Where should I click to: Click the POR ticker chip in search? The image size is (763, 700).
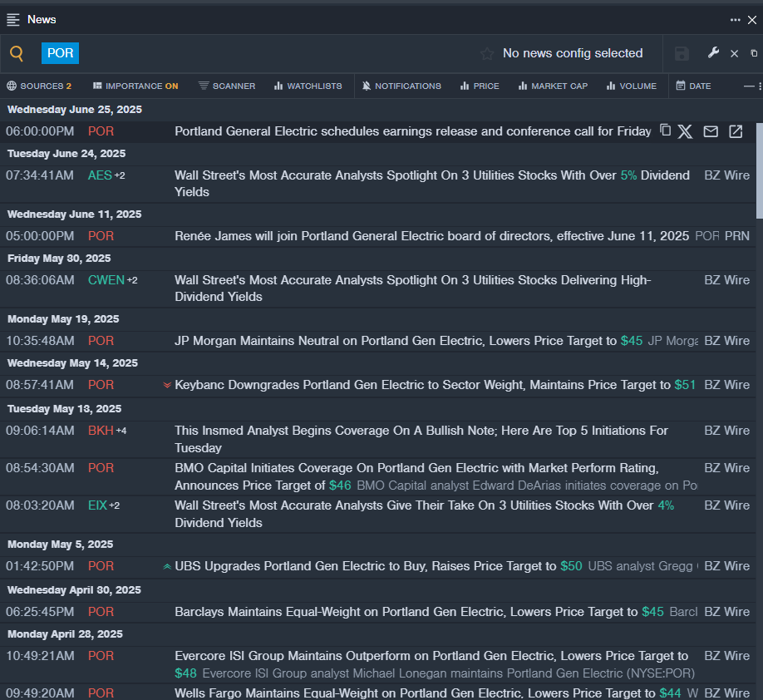click(x=61, y=53)
